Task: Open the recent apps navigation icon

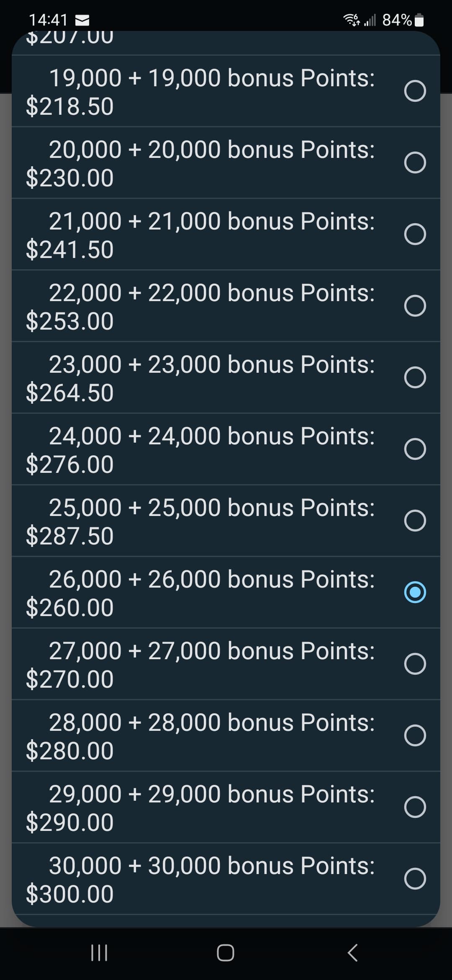Action: click(99, 953)
